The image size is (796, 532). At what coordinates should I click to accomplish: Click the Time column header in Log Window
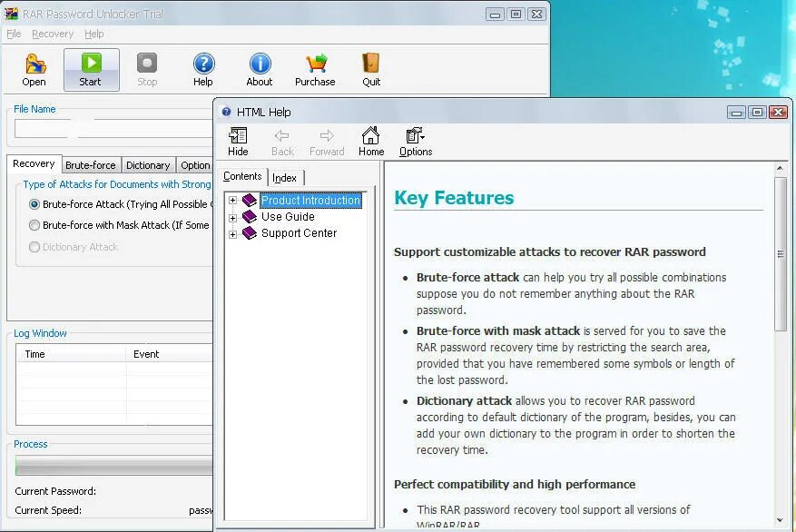coord(71,354)
